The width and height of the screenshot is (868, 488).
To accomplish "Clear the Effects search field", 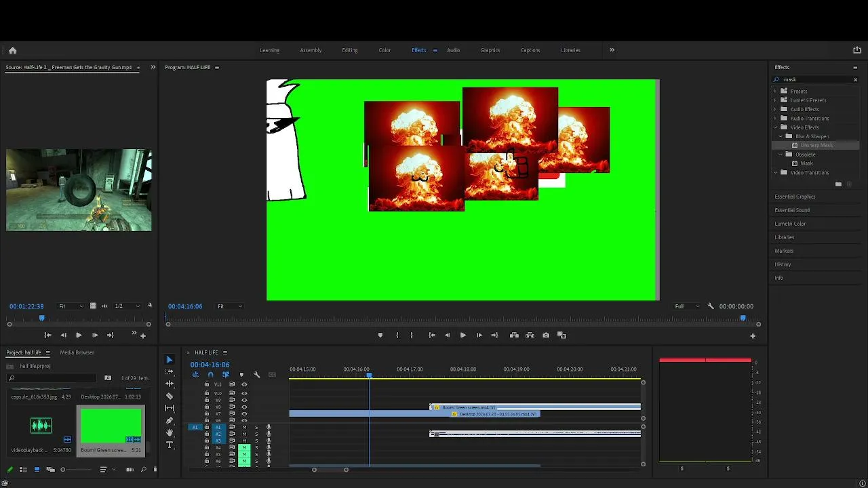I will click(x=855, y=80).
